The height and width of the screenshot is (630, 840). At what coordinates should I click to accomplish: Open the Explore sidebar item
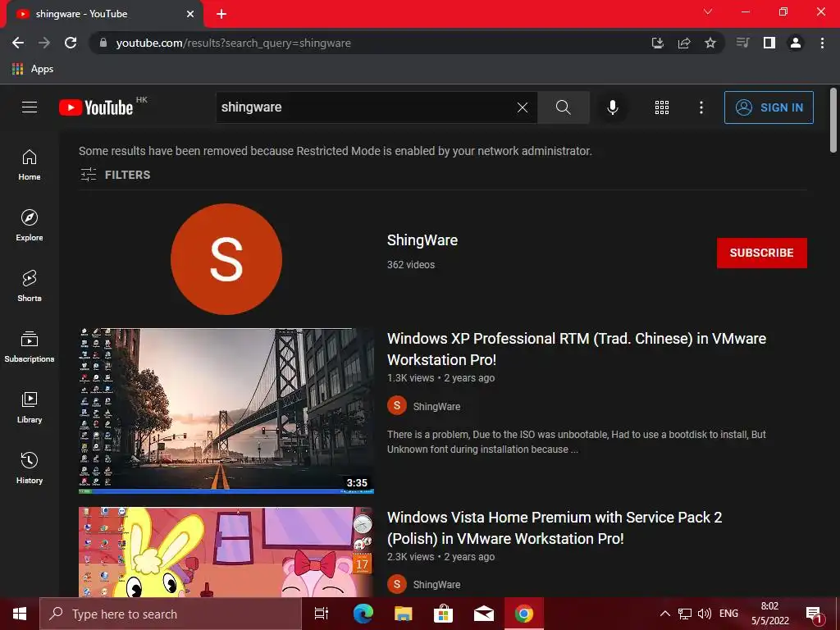coord(30,226)
